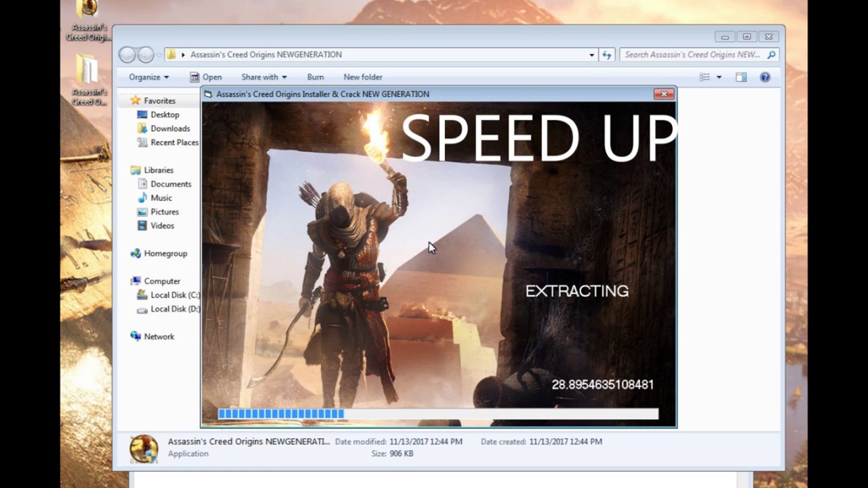This screenshot has width=868, height=488.
Task: Click the Computer icon in sidebar
Action: pos(136,281)
